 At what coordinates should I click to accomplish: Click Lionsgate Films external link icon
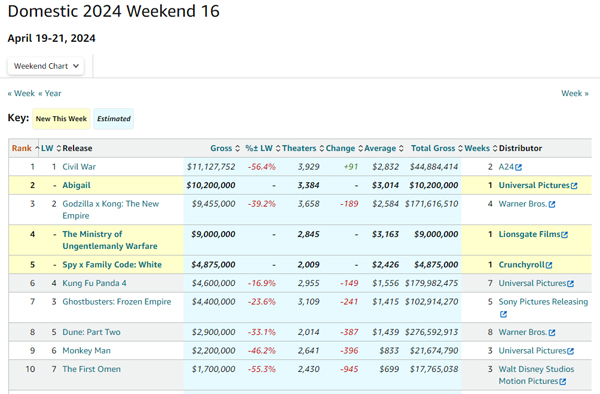564,234
